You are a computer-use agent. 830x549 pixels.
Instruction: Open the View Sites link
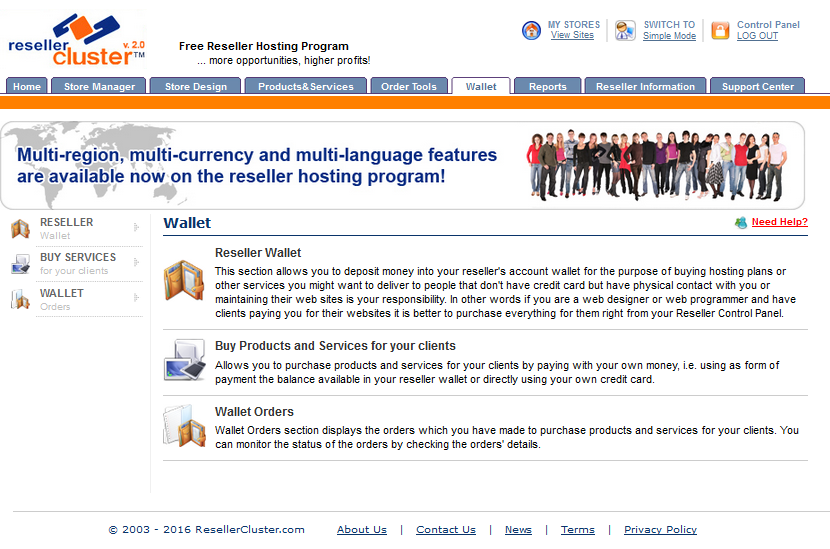click(x=572, y=35)
